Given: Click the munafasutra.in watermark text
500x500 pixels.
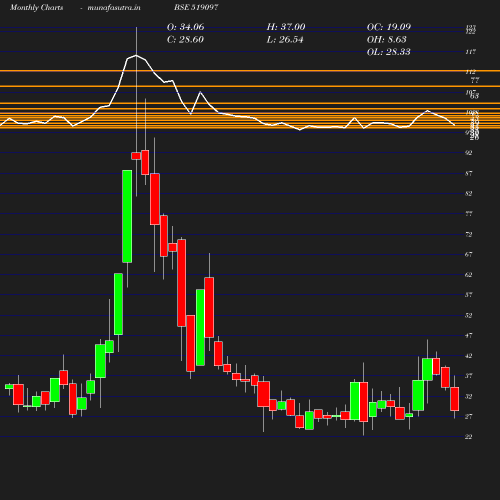Looking at the screenshot, I should pyautogui.click(x=114, y=7).
